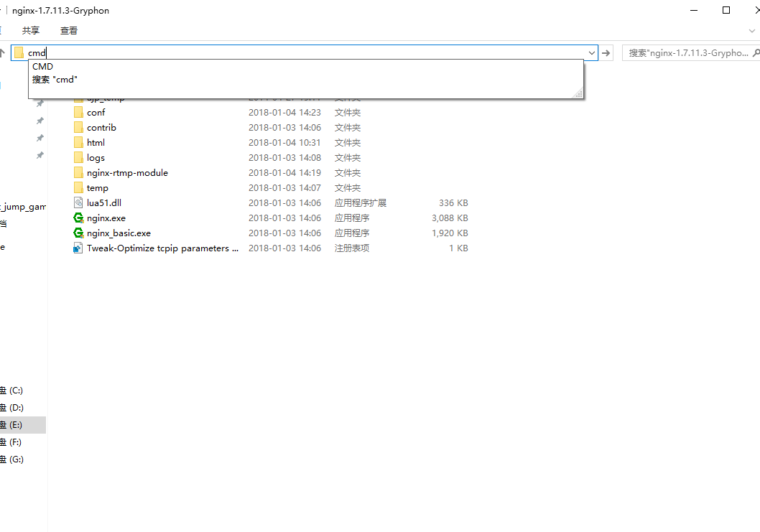Select the contrib folder name
Screen dimensions: 760x532
102,127
